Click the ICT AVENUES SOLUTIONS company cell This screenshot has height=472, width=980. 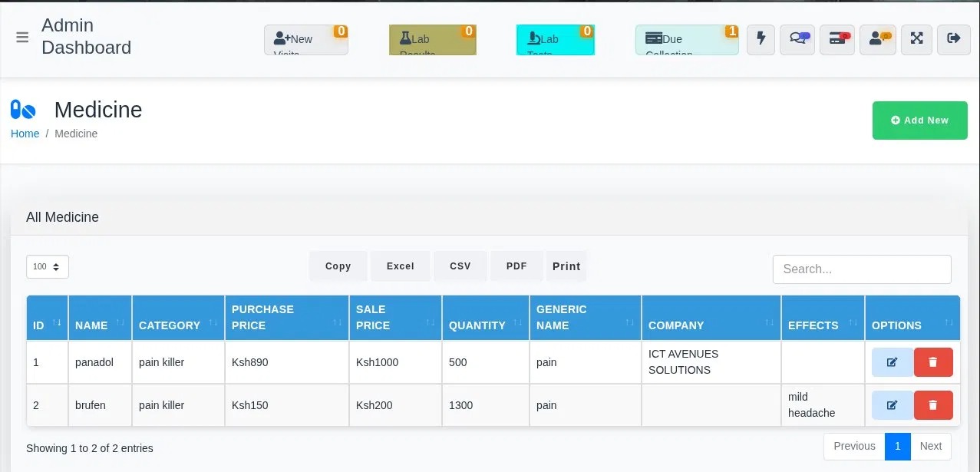click(x=711, y=362)
